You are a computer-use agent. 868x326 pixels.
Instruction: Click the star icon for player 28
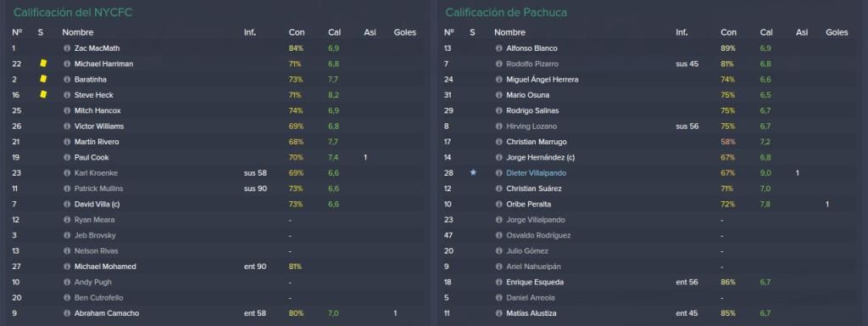pos(473,172)
